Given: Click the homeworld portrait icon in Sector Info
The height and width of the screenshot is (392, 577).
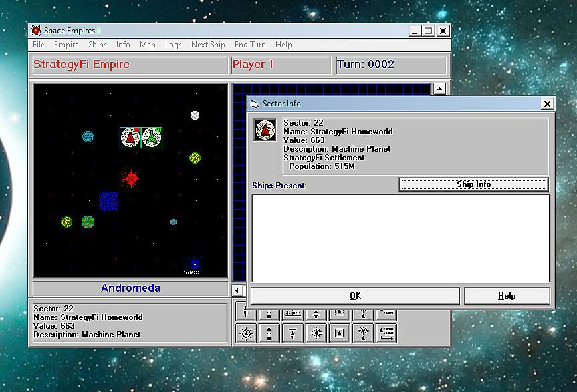Looking at the screenshot, I should click(265, 130).
